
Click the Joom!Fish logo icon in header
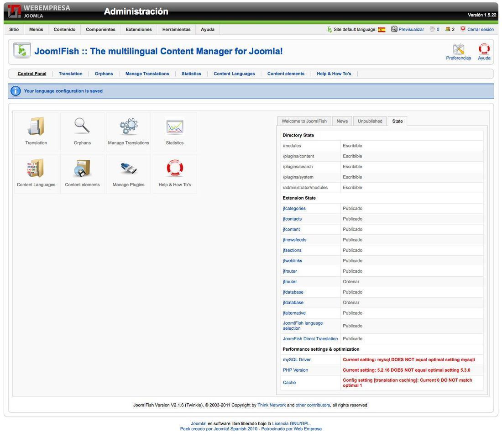(x=22, y=51)
